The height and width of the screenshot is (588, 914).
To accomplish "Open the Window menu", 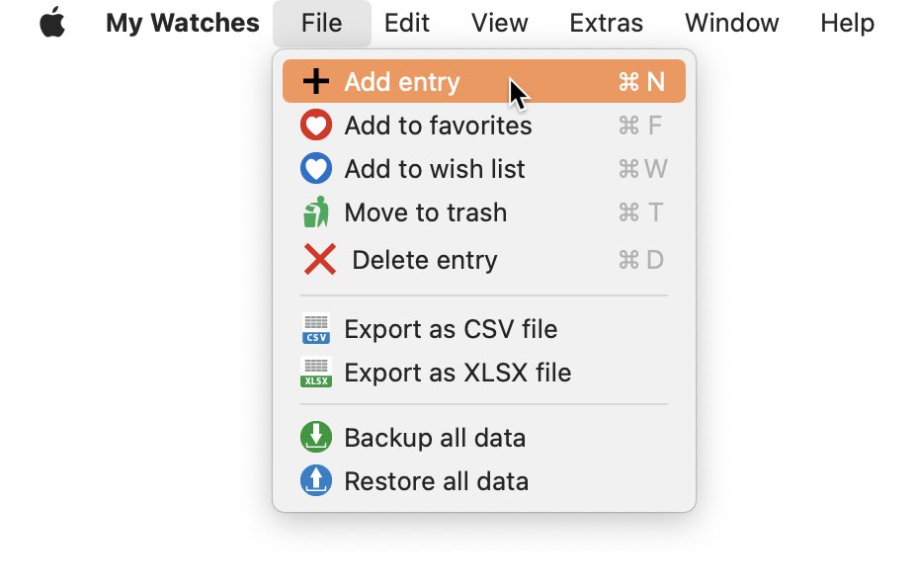I will pos(731,24).
